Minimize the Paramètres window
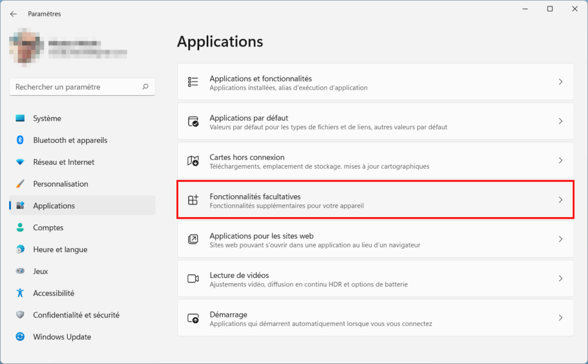 525,9
